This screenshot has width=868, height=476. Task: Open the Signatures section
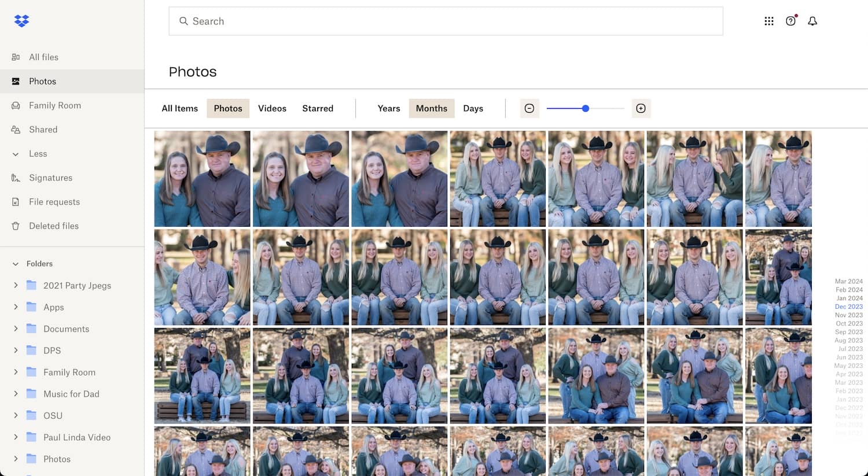51,178
